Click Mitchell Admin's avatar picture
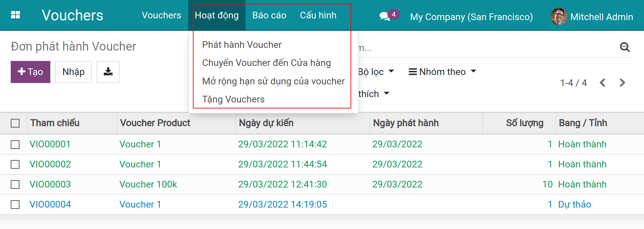The image size is (644, 229). [559, 16]
